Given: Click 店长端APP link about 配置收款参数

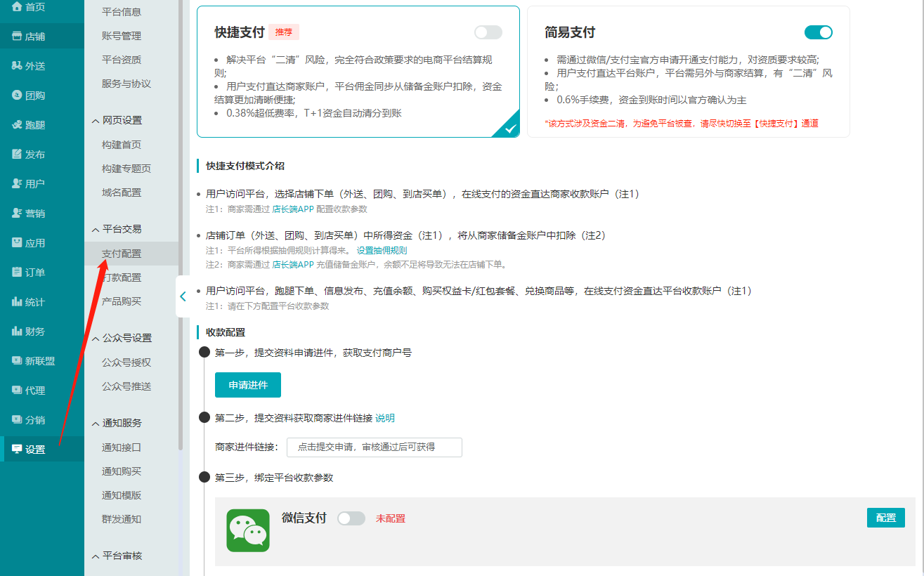Looking at the screenshot, I should tap(293, 209).
